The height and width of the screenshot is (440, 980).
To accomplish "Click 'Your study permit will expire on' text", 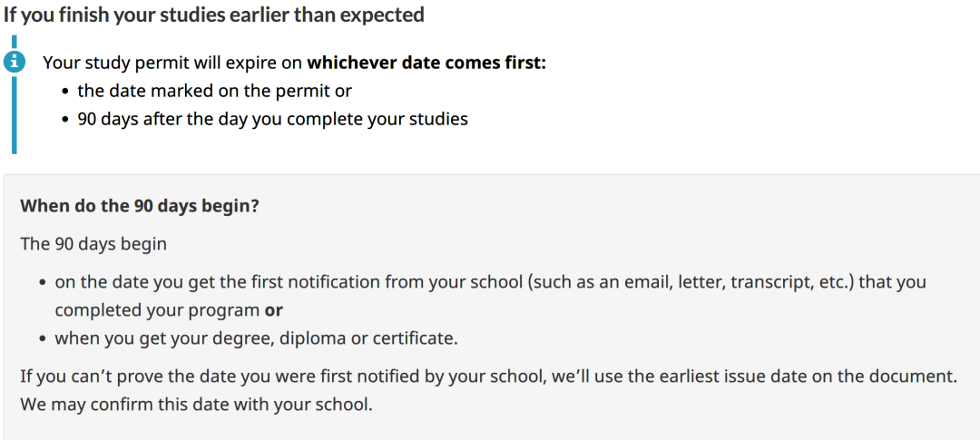I will tap(172, 64).
